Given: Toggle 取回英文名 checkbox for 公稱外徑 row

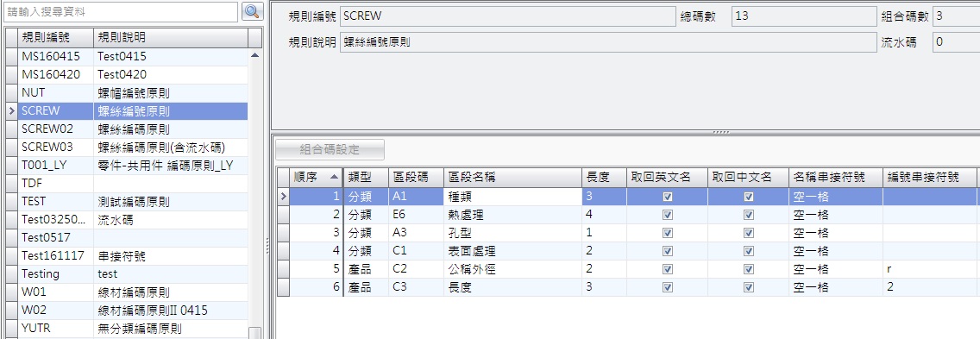Looking at the screenshot, I should coord(668,269).
